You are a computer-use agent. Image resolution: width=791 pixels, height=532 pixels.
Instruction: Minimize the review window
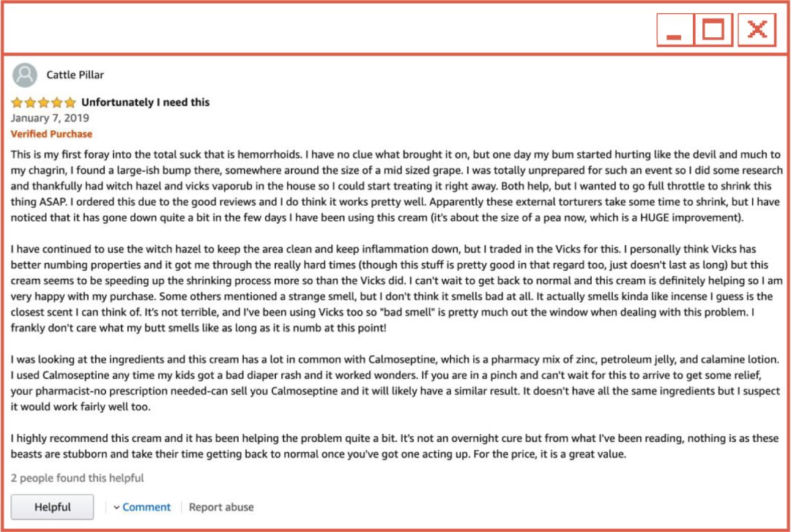[675, 31]
